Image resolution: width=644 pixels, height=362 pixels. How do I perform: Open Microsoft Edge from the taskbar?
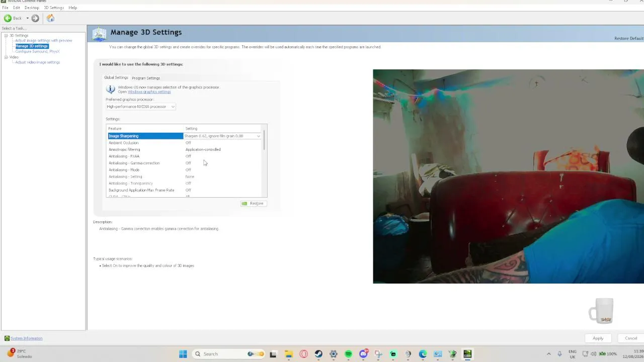pos(423,354)
